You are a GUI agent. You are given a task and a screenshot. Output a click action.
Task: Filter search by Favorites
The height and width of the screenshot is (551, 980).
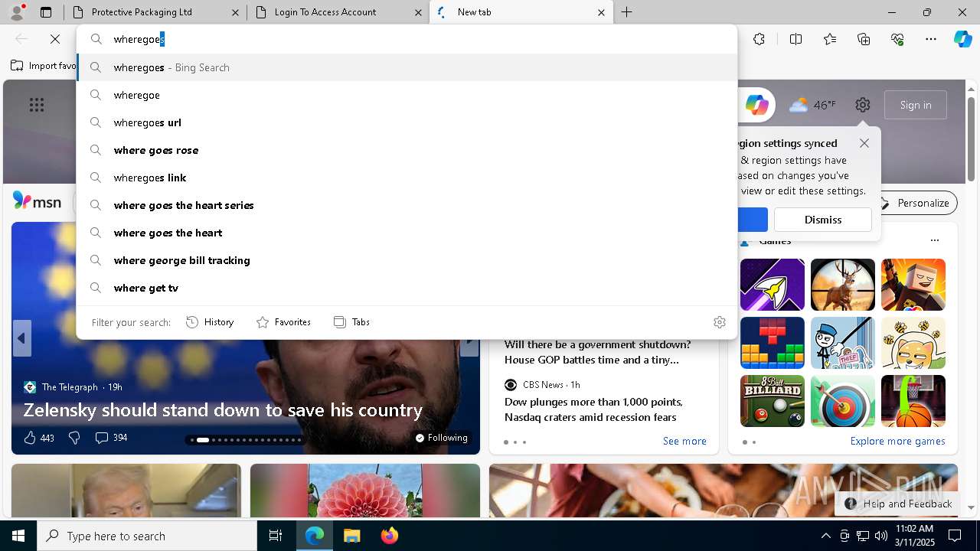pyautogui.click(x=283, y=322)
